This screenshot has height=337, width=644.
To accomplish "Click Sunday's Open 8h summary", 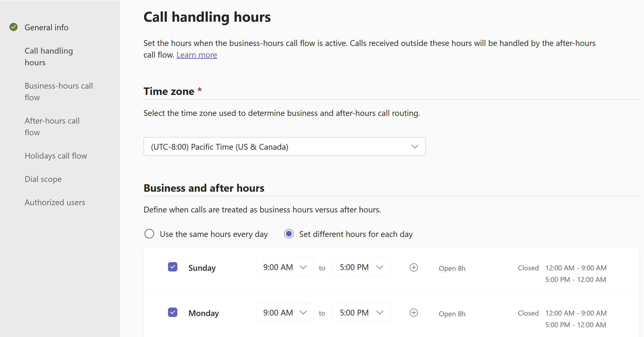I will click(452, 268).
